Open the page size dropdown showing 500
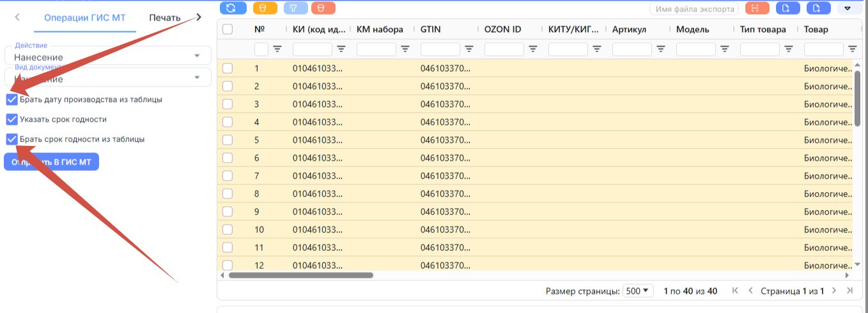 click(638, 291)
